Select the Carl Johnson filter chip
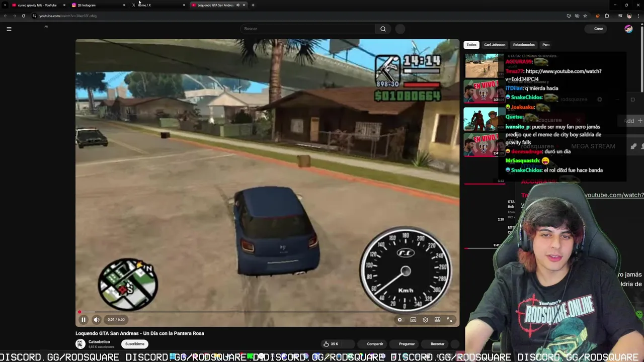This screenshot has height=362, width=644. tap(495, 45)
